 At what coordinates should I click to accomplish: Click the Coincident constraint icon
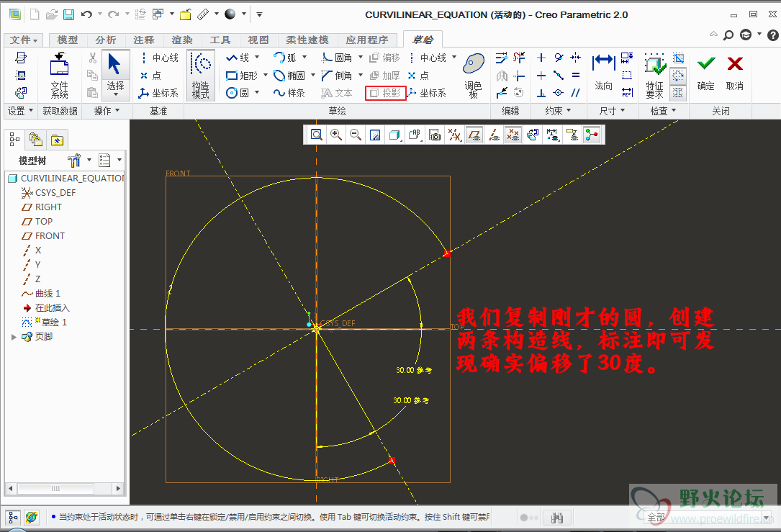pyautogui.click(x=559, y=93)
